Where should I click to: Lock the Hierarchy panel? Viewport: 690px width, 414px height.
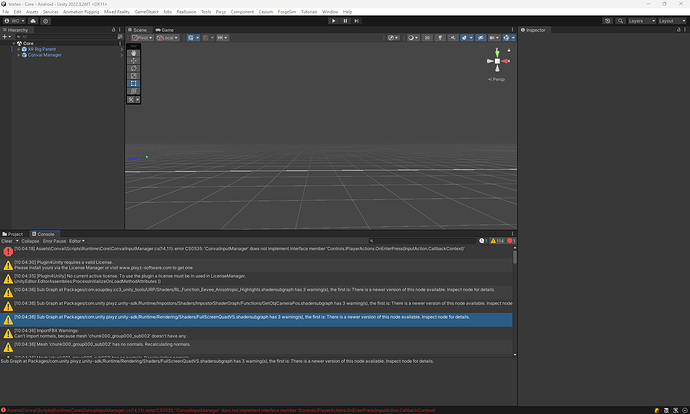[x=114, y=30]
